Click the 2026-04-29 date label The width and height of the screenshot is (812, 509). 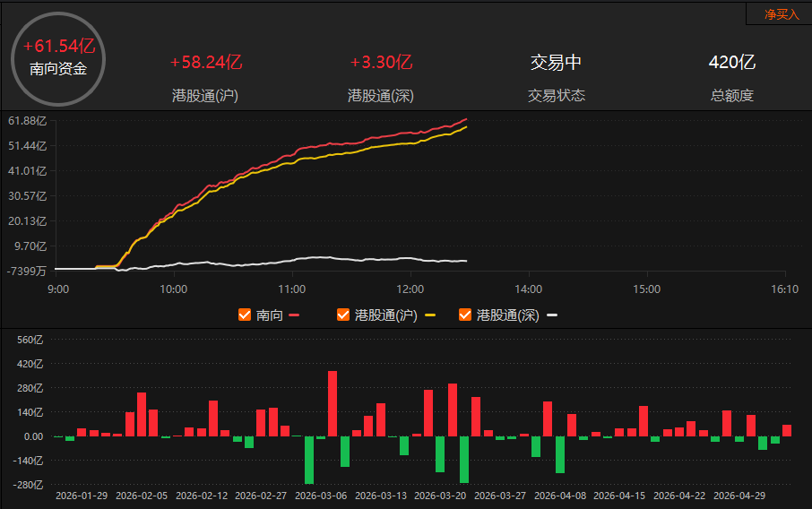[739, 496]
